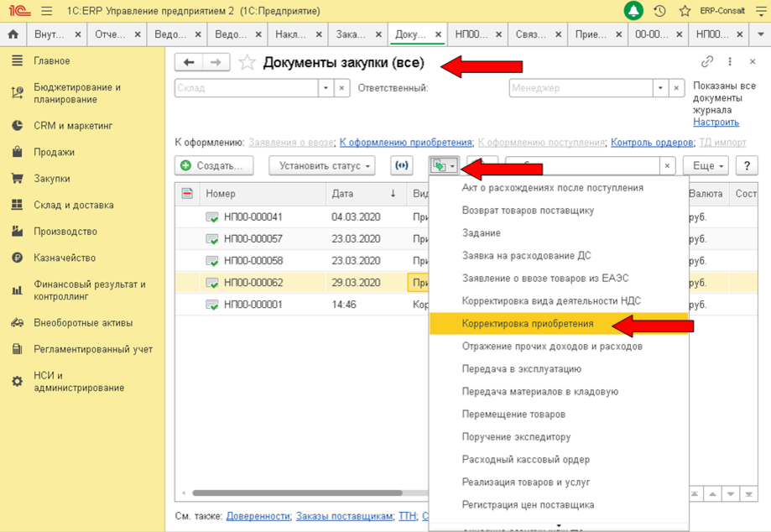Add Документы закупки to favorites star
Screen dimensions: 771x532
[x=247, y=62]
